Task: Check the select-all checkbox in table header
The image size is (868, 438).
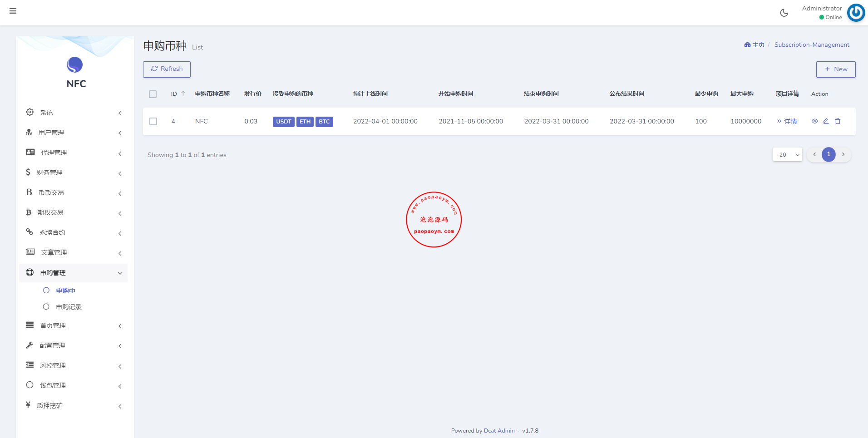Action: [x=153, y=94]
